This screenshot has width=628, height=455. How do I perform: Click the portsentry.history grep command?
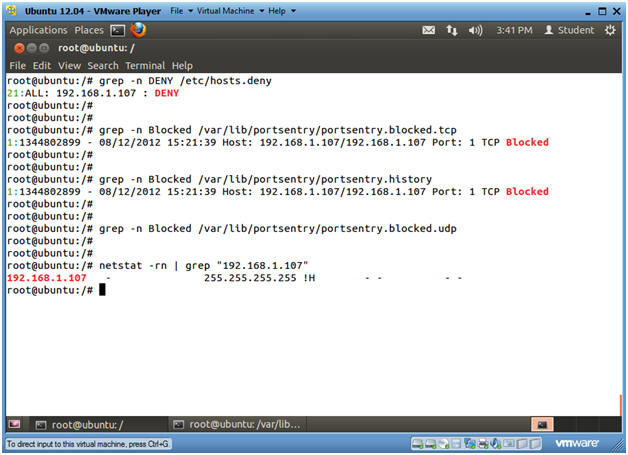tap(265, 179)
